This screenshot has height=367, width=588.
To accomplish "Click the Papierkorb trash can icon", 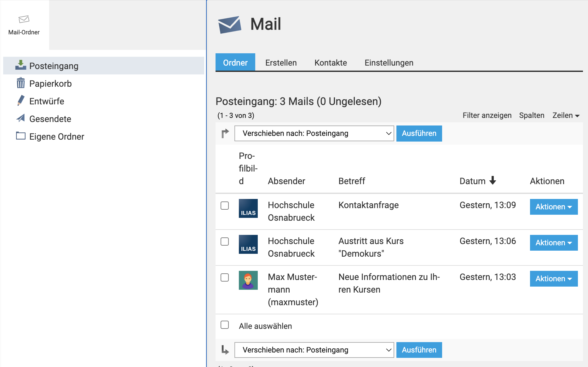I will tap(21, 83).
